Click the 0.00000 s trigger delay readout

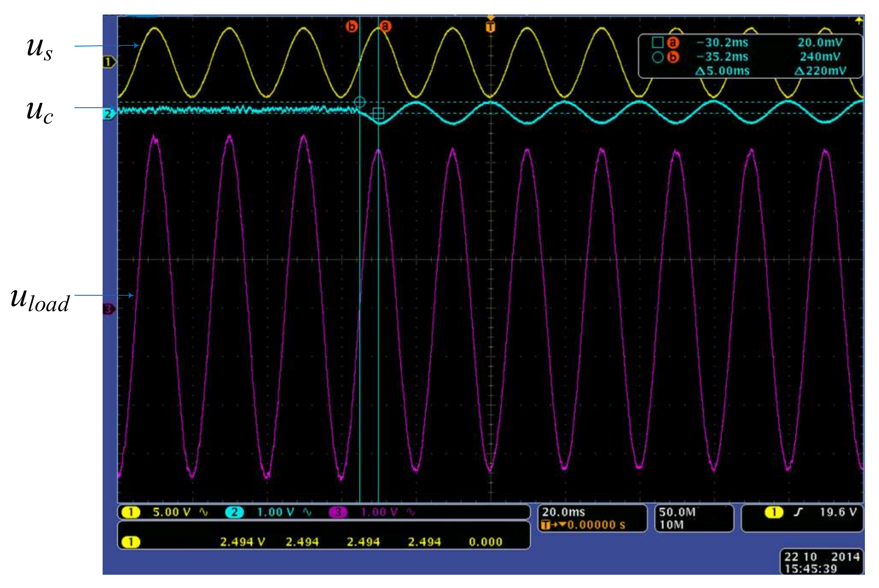point(596,525)
